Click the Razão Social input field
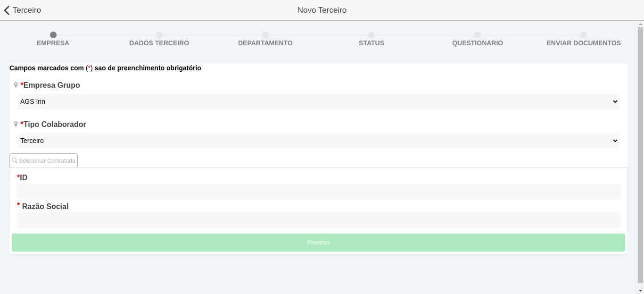 tap(319, 220)
